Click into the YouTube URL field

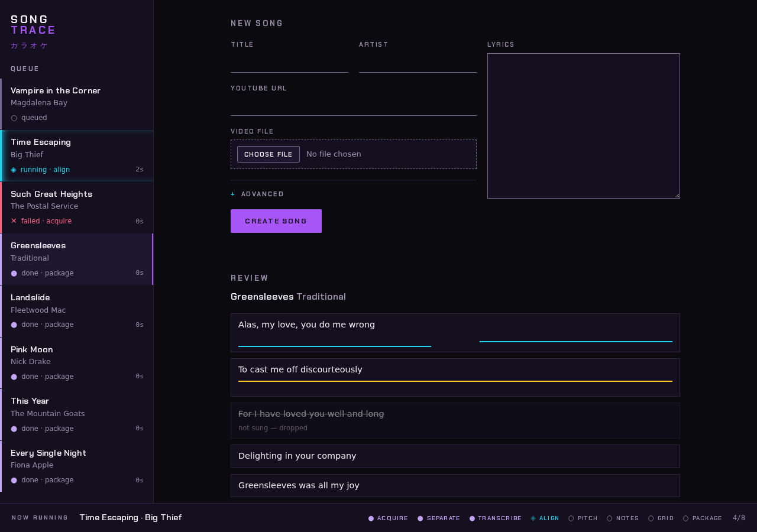point(354,106)
